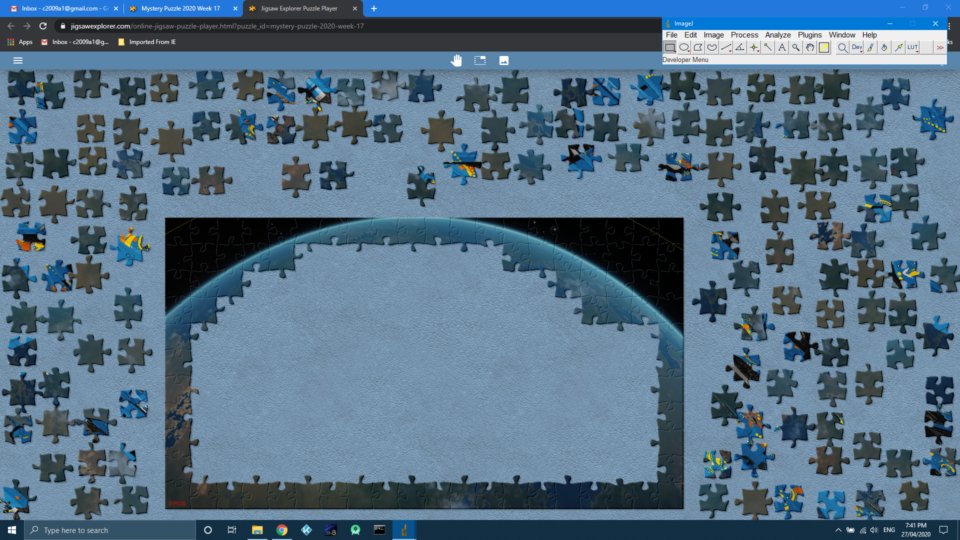Open Task View on the taskbar
This screenshot has height=540, width=960.
click(x=232, y=530)
